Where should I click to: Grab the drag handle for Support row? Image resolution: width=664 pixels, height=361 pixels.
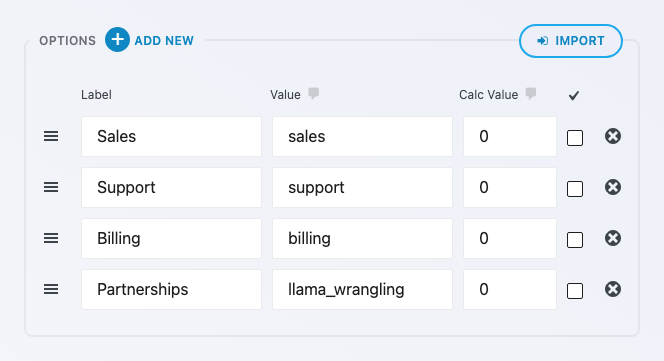point(51,187)
